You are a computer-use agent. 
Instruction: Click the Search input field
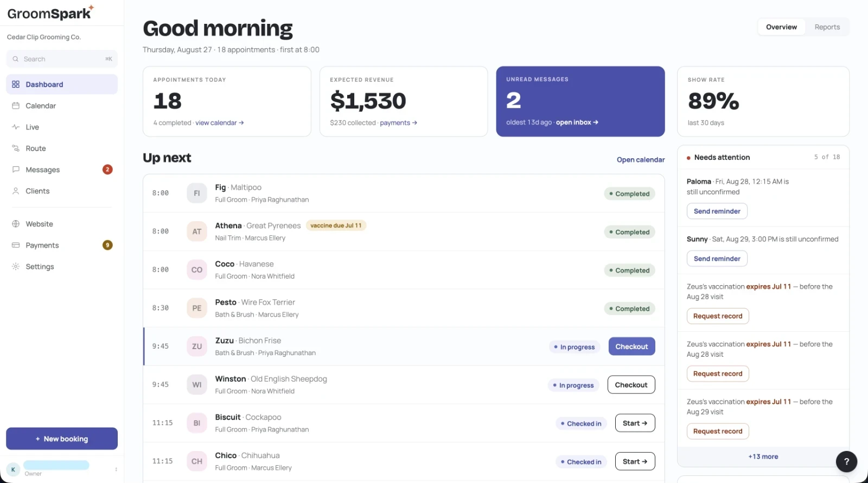pos(62,59)
